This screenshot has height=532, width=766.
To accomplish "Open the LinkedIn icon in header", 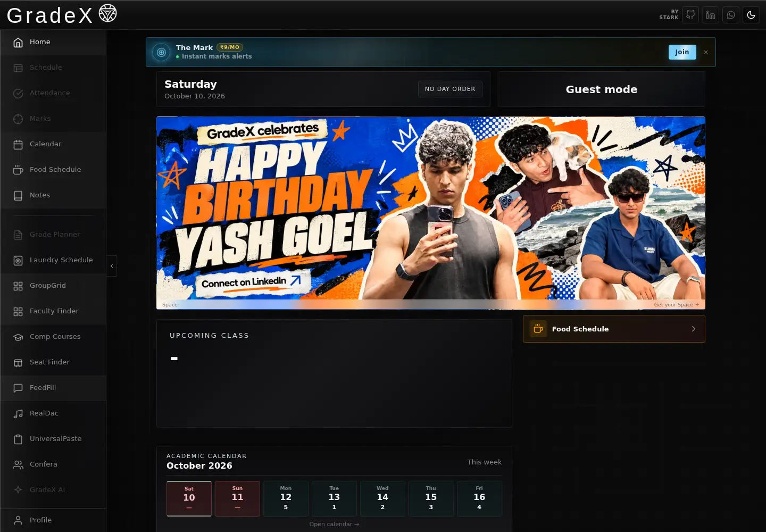I will click(x=711, y=15).
